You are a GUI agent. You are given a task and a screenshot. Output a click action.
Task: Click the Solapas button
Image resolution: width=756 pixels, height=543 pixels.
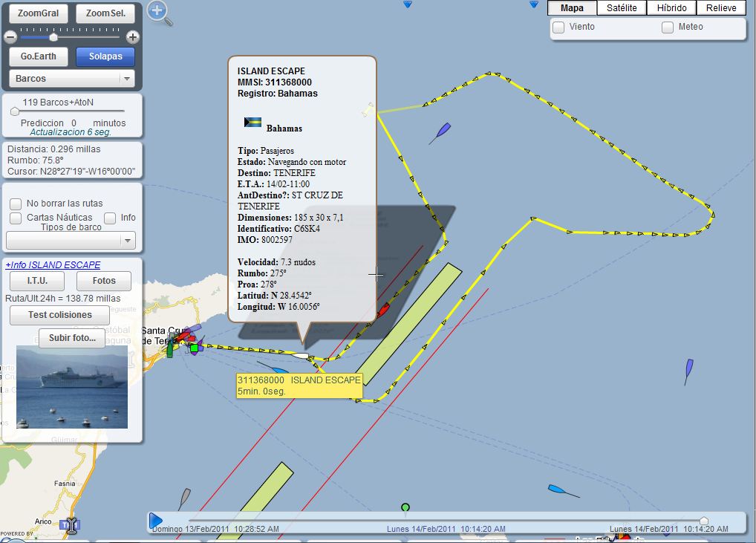coord(105,56)
